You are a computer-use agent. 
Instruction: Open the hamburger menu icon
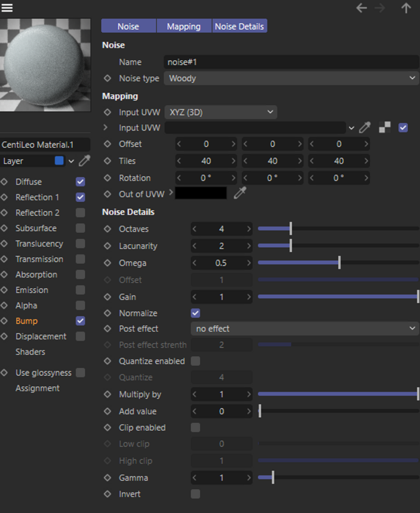pos(7,8)
